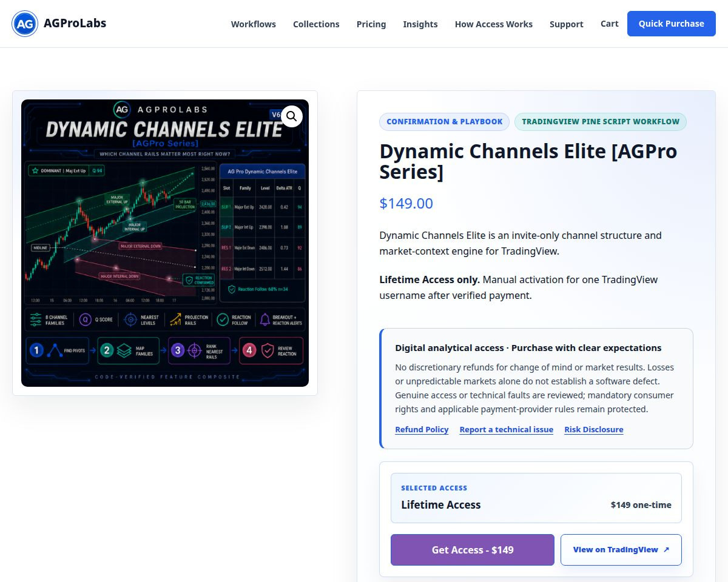Image resolution: width=728 pixels, height=582 pixels.
Task: Select the Lifetime Access option card
Action: point(536,498)
